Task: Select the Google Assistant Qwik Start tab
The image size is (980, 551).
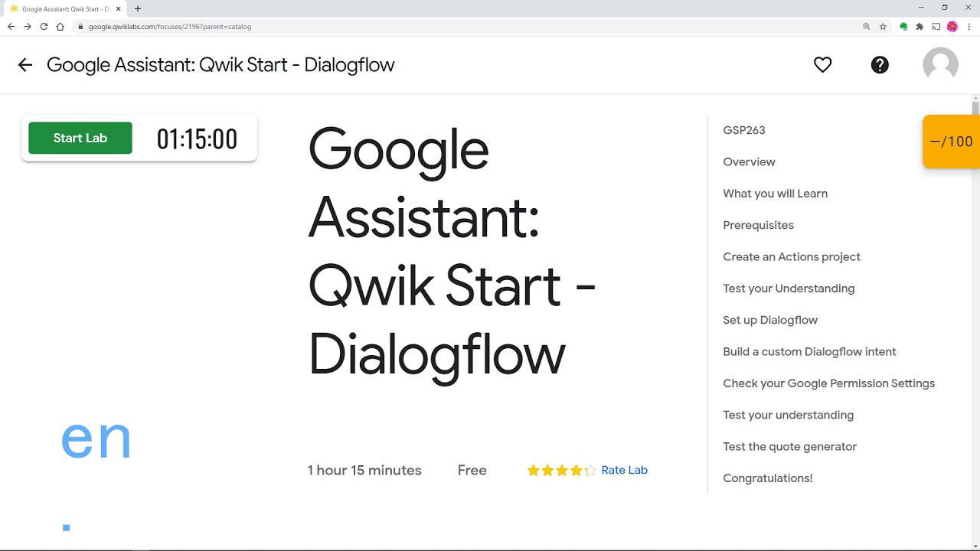Action: 65,8
